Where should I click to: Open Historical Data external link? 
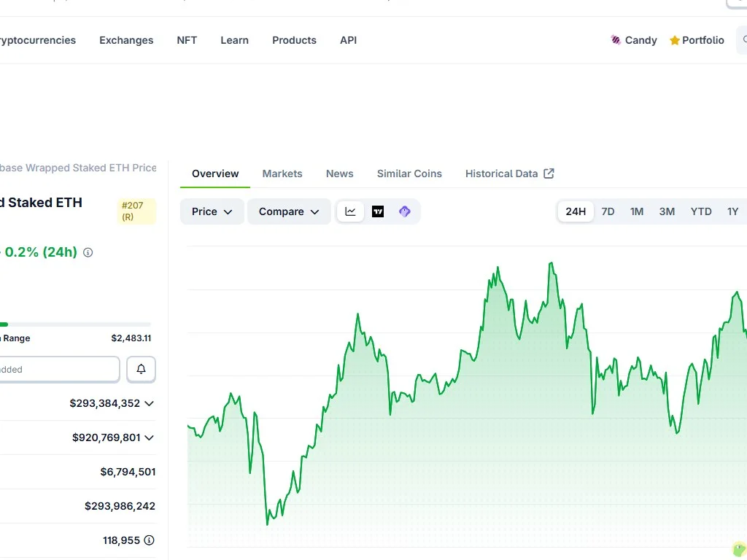pyautogui.click(x=510, y=174)
